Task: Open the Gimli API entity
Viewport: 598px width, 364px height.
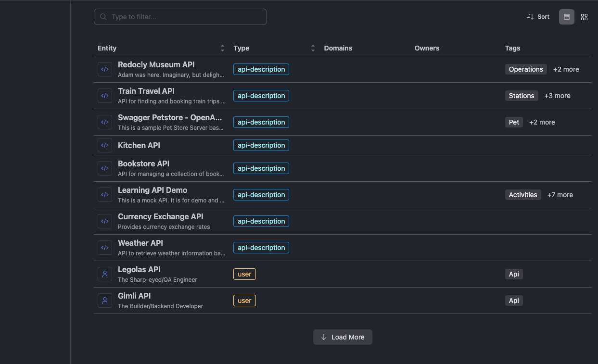Action: [134, 296]
